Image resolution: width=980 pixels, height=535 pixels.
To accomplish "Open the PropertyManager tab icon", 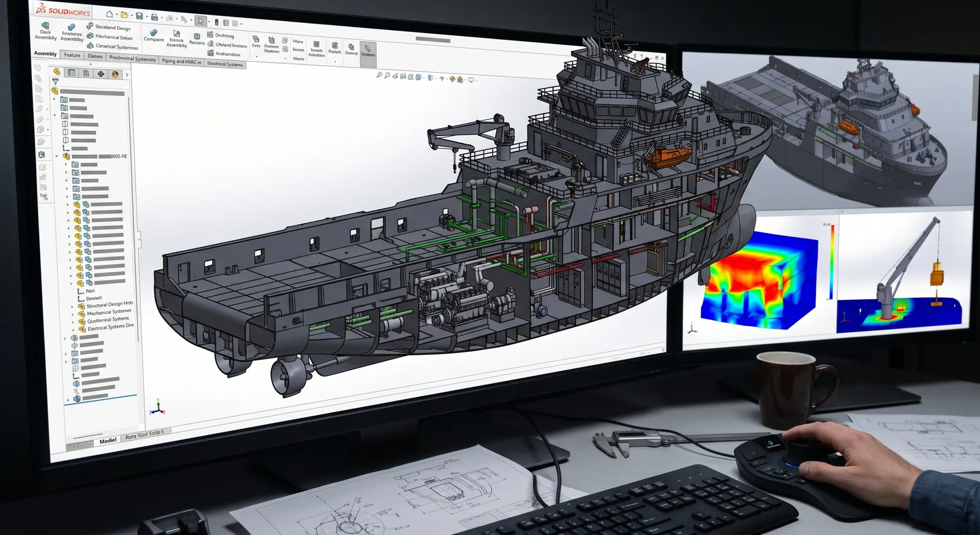I will click(71, 72).
